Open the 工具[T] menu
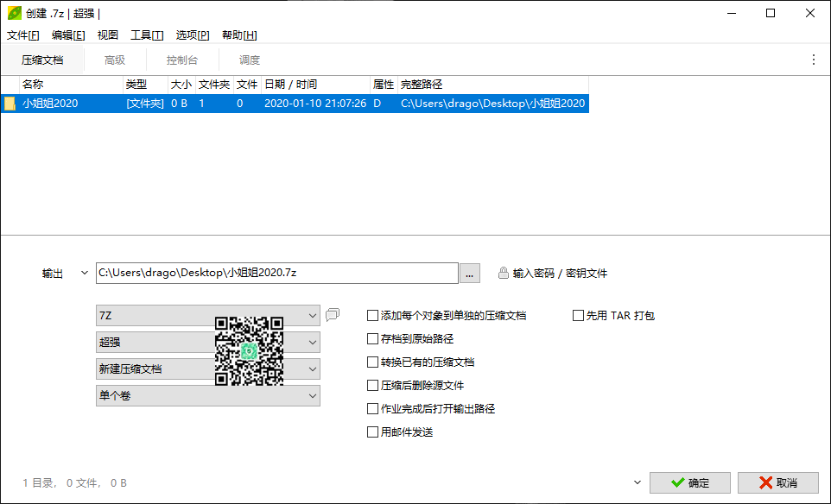 [147, 35]
